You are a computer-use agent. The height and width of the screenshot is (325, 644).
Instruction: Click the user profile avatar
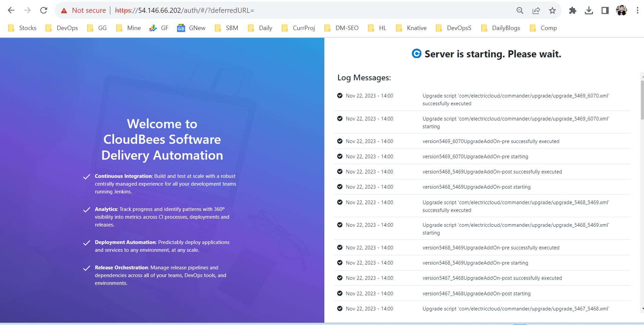621,10
